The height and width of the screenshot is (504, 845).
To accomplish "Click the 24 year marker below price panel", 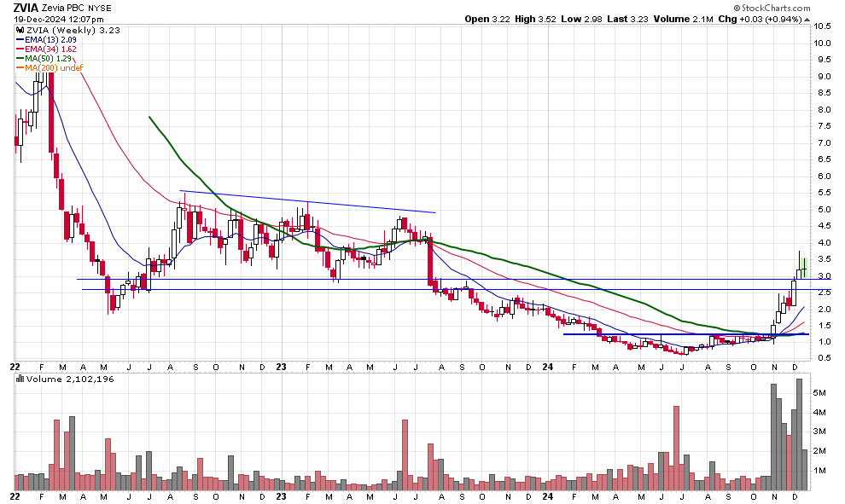I will tap(549, 365).
